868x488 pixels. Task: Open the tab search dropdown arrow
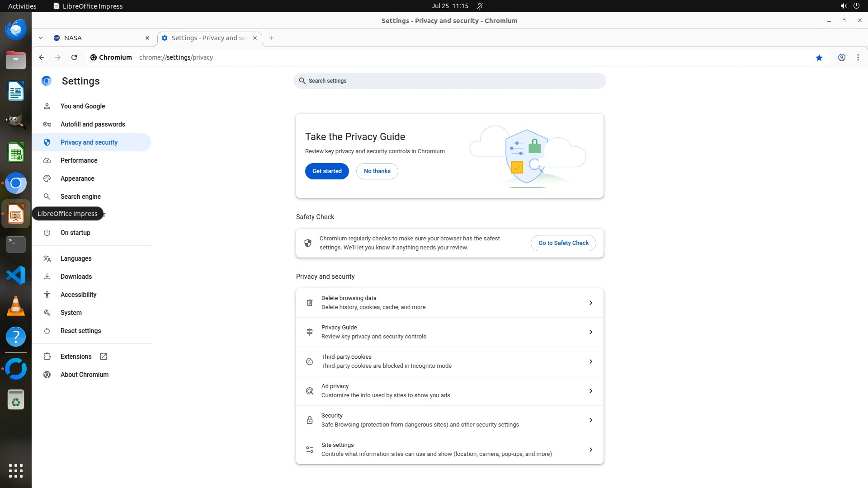pyautogui.click(x=41, y=38)
